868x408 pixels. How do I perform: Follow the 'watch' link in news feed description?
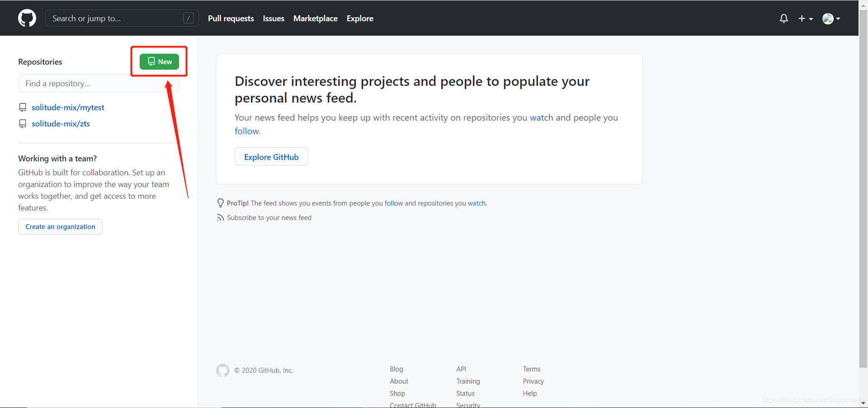tap(542, 117)
